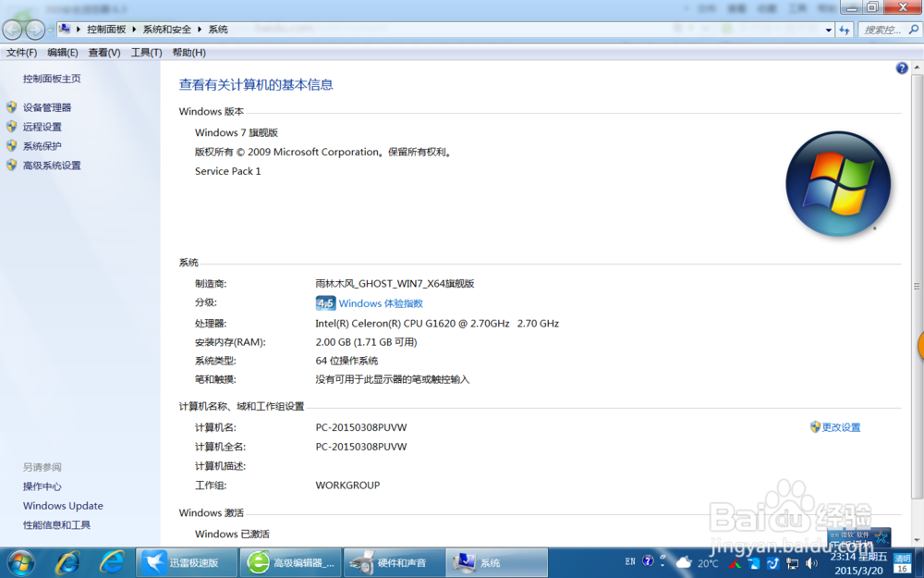The width and height of the screenshot is (924, 578).
Task: Switch to 迅雷极速版 taskbar button
Action: (x=188, y=562)
